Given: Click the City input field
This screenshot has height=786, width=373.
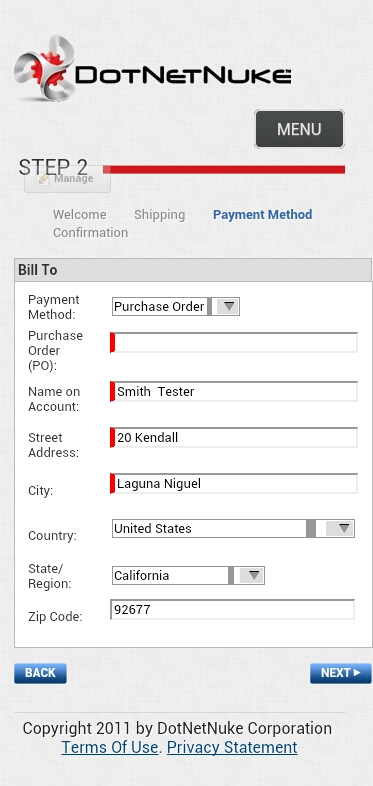Looking at the screenshot, I should (234, 484).
